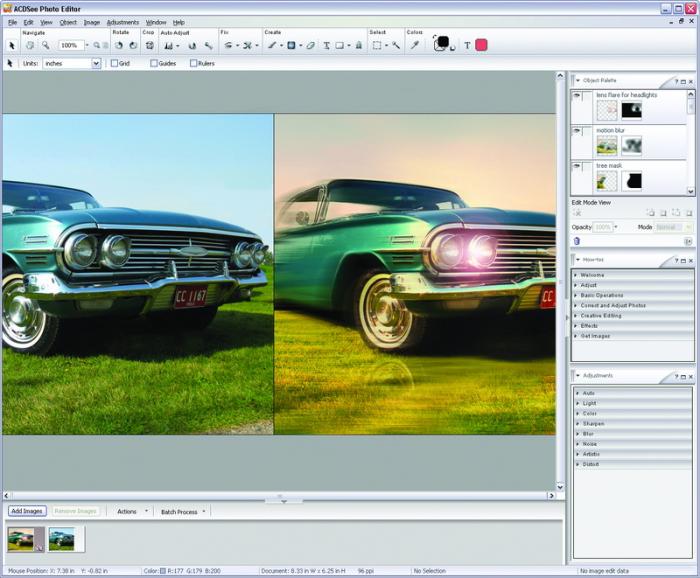Open the View menu
The width and height of the screenshot is (700, 578).
[x=46, y=22]
